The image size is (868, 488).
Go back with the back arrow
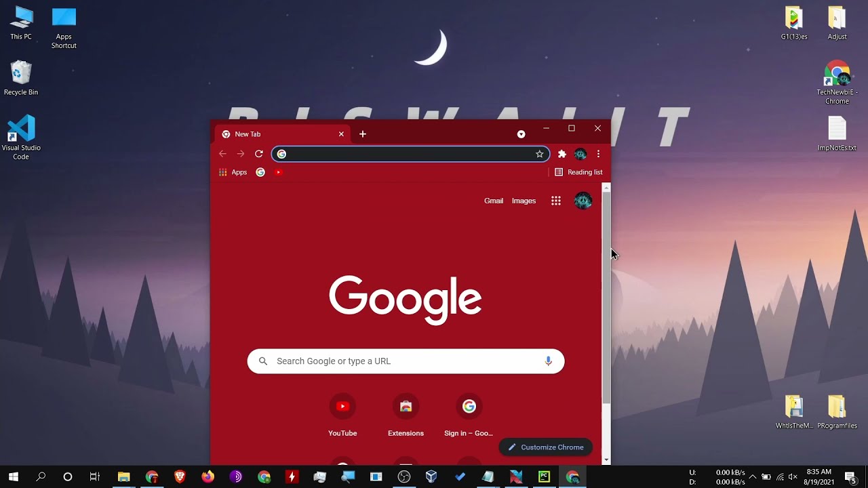pyautogui.click(x=222, y=154)
